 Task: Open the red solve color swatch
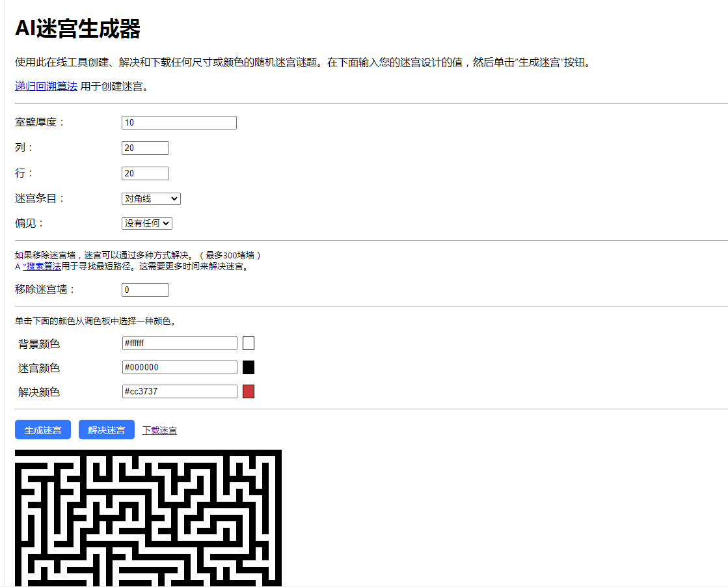249,391
